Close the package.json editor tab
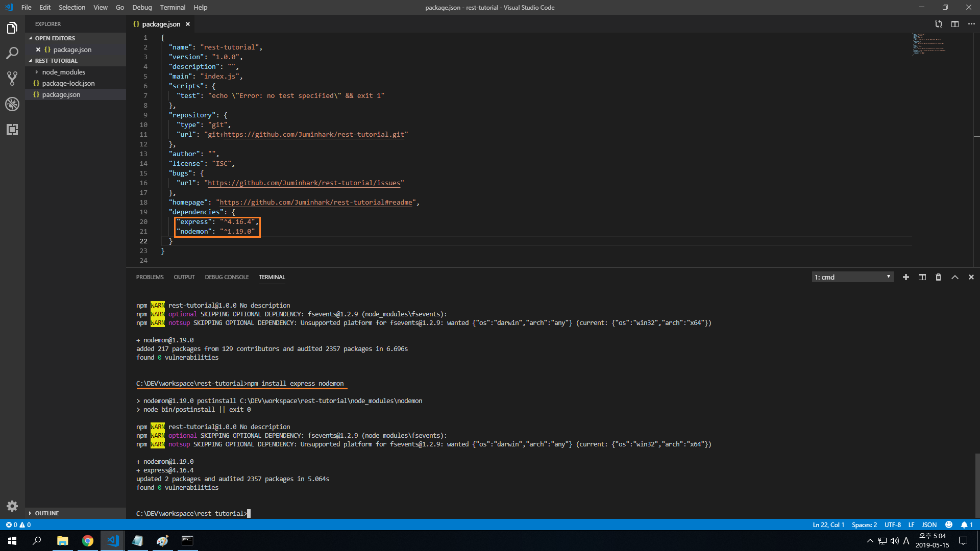Screen dimensions: 980x551 tap(188, 24)
